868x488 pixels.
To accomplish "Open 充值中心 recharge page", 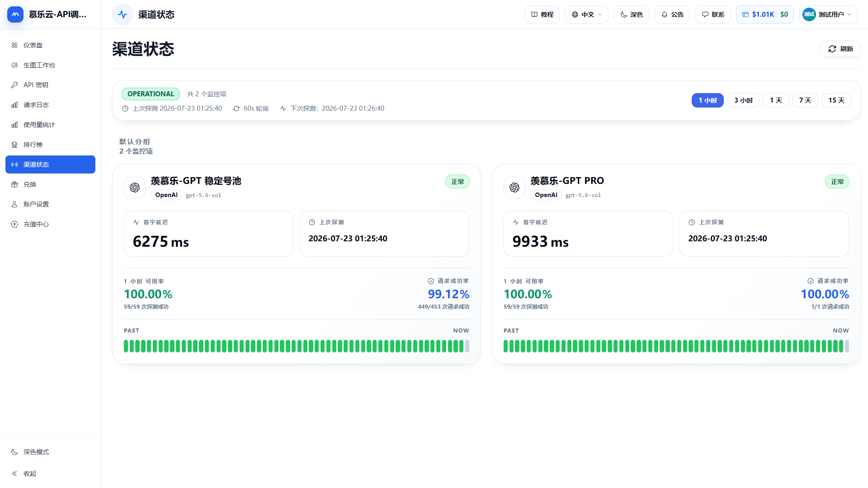I will click(x=50, y=224).
